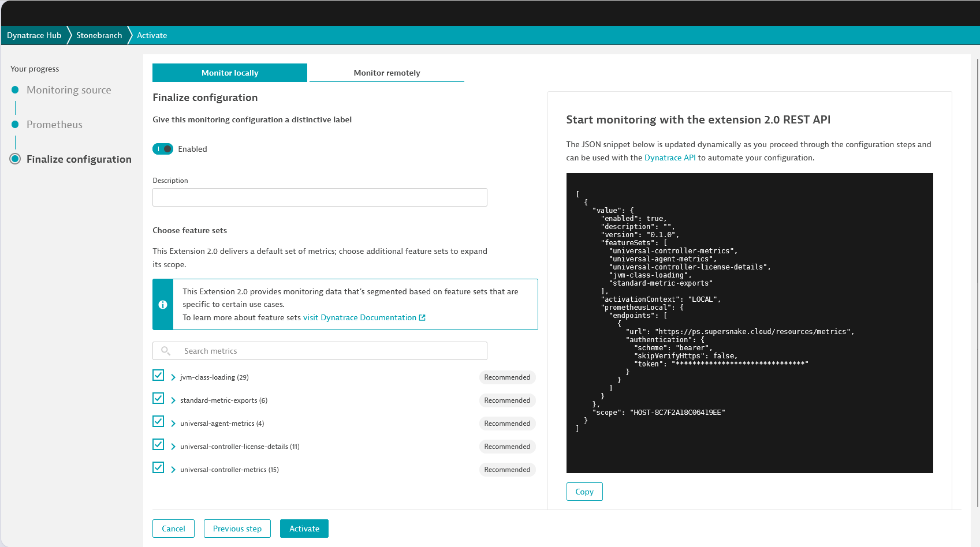Image resolution: width=980 pixels, height=547 pixels.
Task: Expand the universal-controller-metrics (15) metrics list
Action: [173, 470]
